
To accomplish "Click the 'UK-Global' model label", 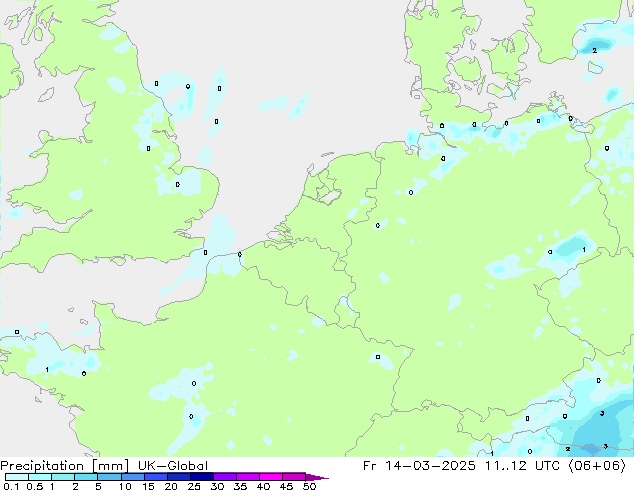I will [x=173, y=466].
